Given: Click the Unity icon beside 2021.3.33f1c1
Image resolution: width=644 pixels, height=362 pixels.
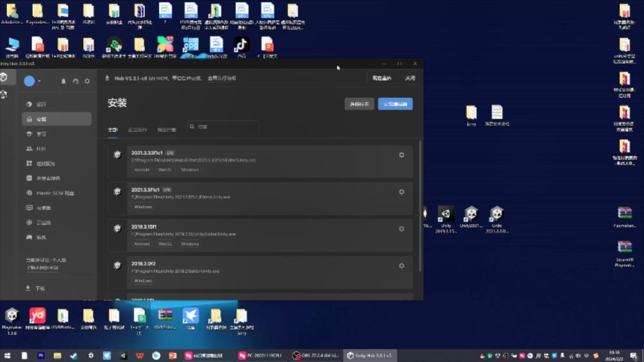Looking at the screenshot, I should point(117,155).
